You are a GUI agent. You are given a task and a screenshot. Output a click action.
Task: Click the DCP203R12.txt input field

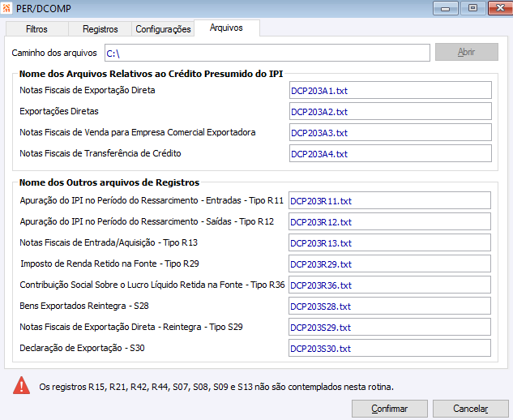click(x=390, y=221)
